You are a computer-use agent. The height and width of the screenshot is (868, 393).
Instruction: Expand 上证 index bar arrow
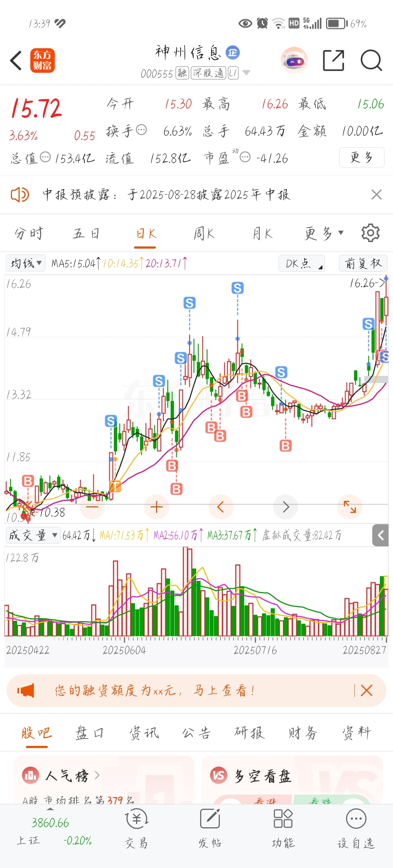click(50, 809)
